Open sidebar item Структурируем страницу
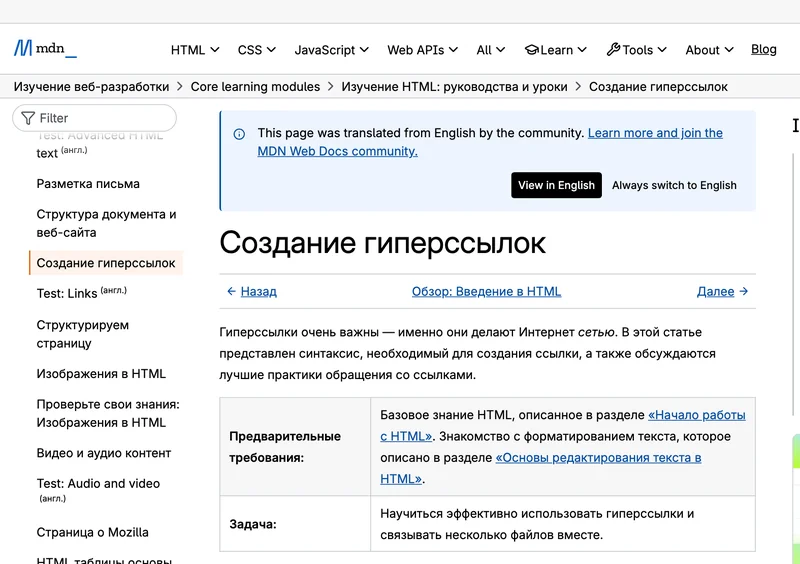This screenshot has height=564, width=800. click(x=83, y=334)
